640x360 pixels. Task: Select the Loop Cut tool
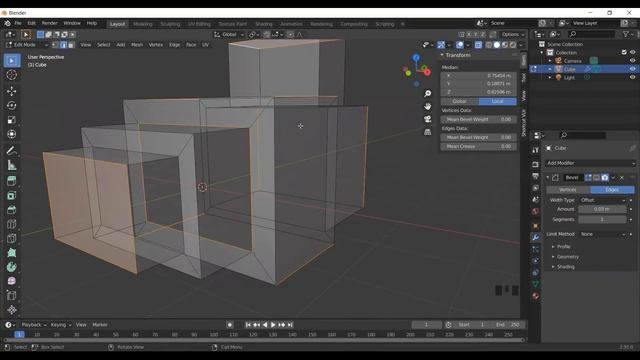click(12, 224)
